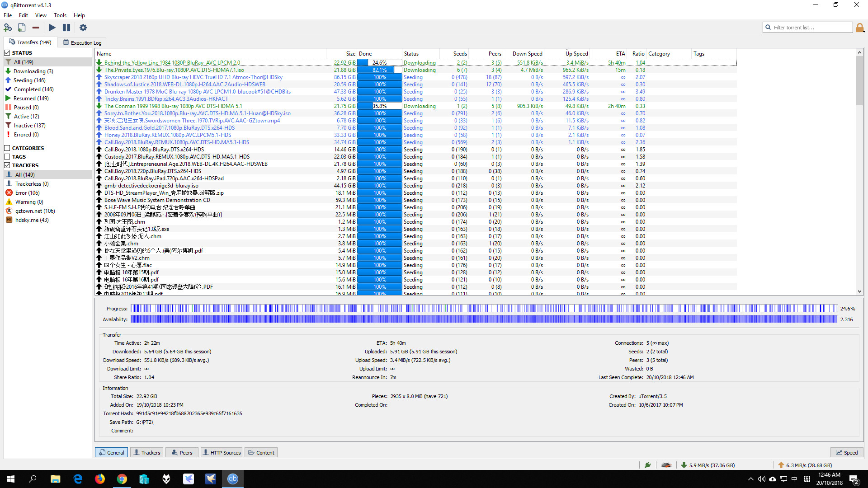868x488 pixels.
Task: Click the Add torrent link icon
Action: tap(8, 28)
